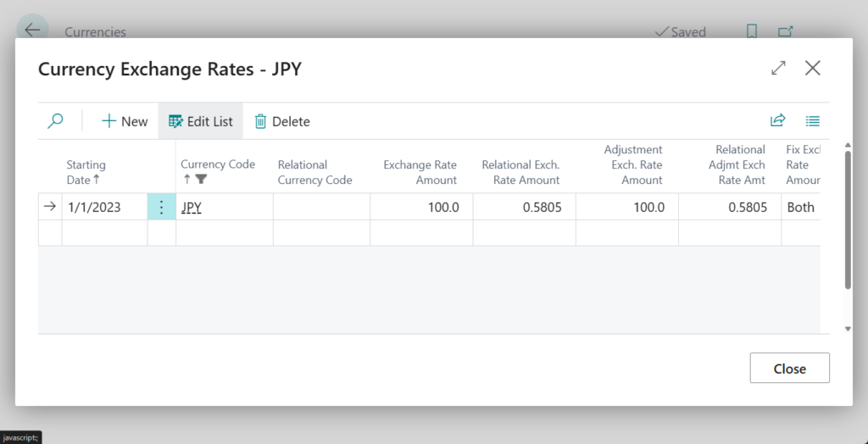Image resolution: width=868 pixels, height=444 pixels.
Task: Open page in new window icon
Action: 786,31
